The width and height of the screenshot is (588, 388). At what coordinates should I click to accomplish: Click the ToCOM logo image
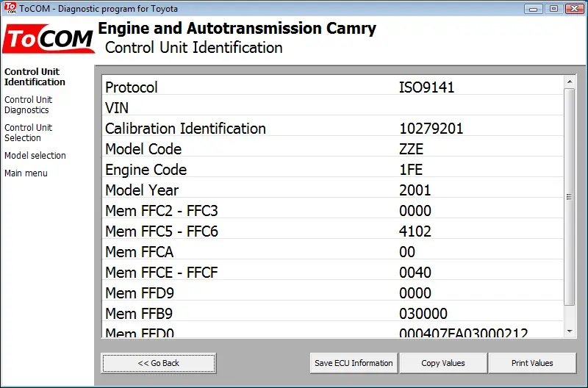tap(49, 38)
